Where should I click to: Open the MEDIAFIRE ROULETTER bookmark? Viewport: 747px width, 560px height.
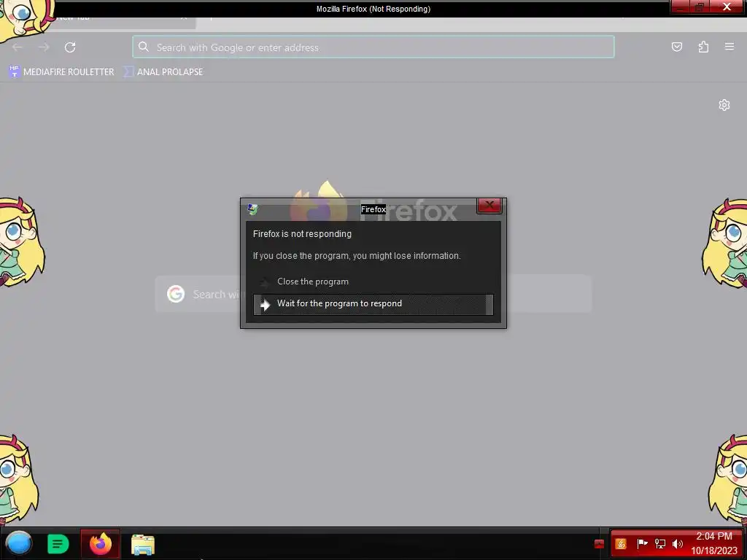click(x=61, y=72)
